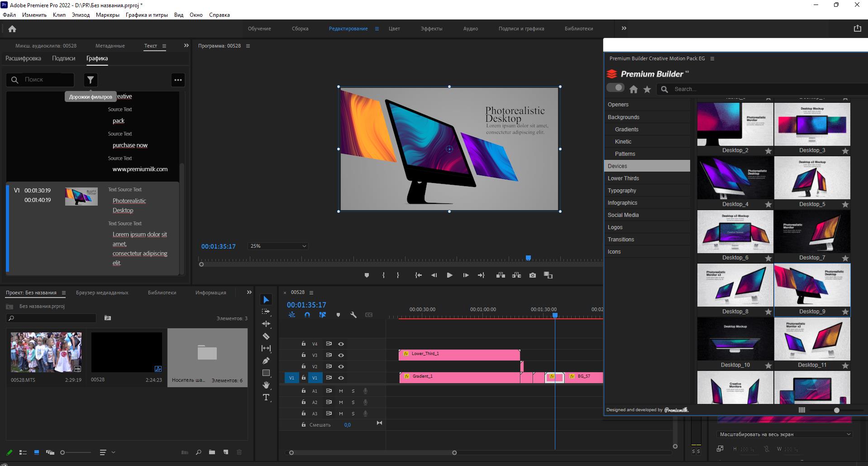Open the Эпизод menu

click(81, 15)
